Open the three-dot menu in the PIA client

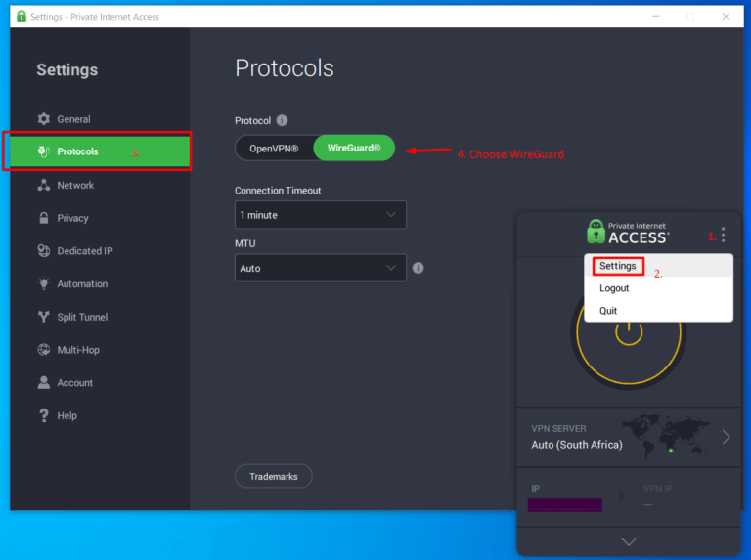(724, 235)
